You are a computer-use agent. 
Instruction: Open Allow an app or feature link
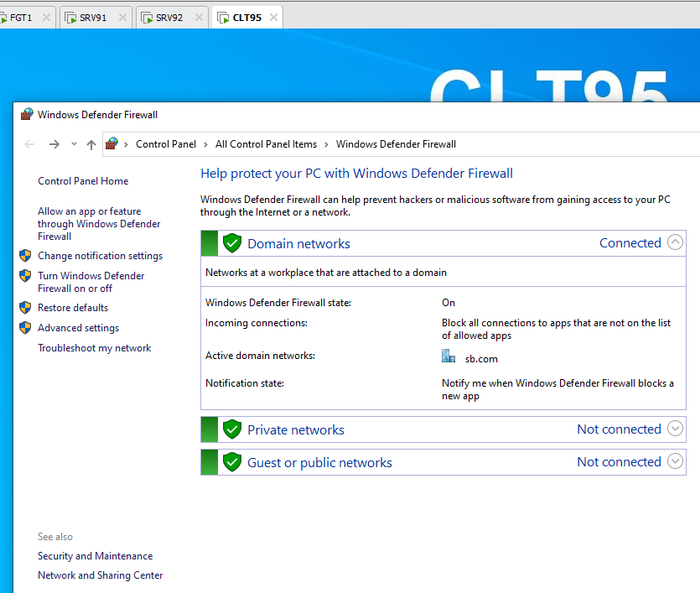[99, 224]
